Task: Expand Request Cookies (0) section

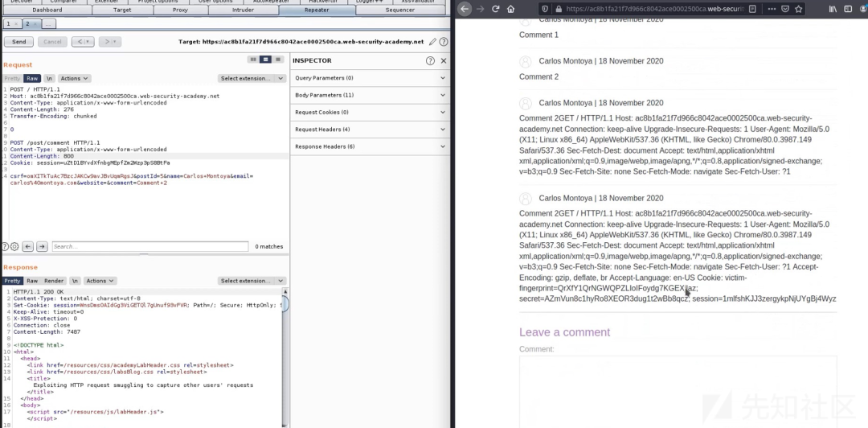Action: coord(369,113)
